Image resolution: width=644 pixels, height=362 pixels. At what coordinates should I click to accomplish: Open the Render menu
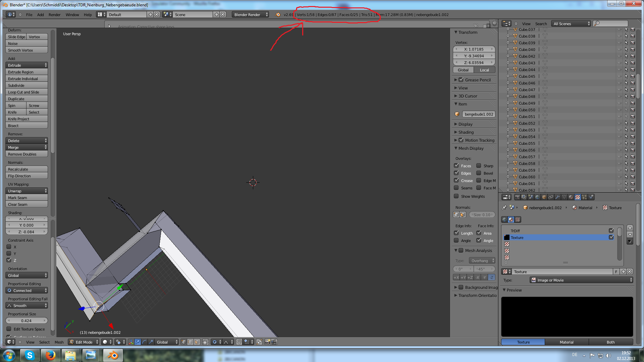[54, 15]
